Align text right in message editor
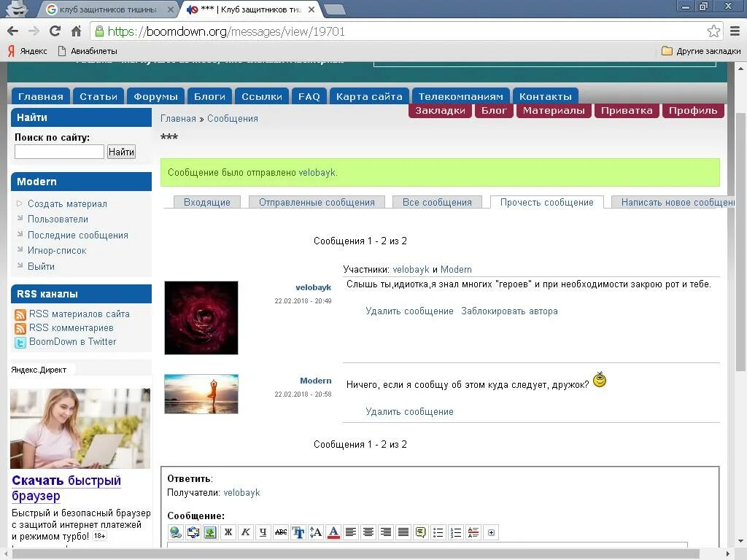This screenshot has width=747, height=560. pos(386,532)
